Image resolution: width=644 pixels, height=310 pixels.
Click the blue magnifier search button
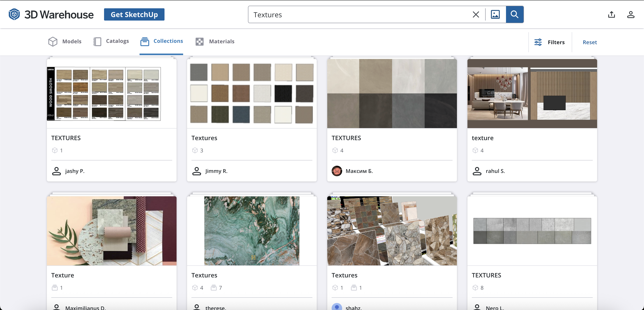point(514,14)
